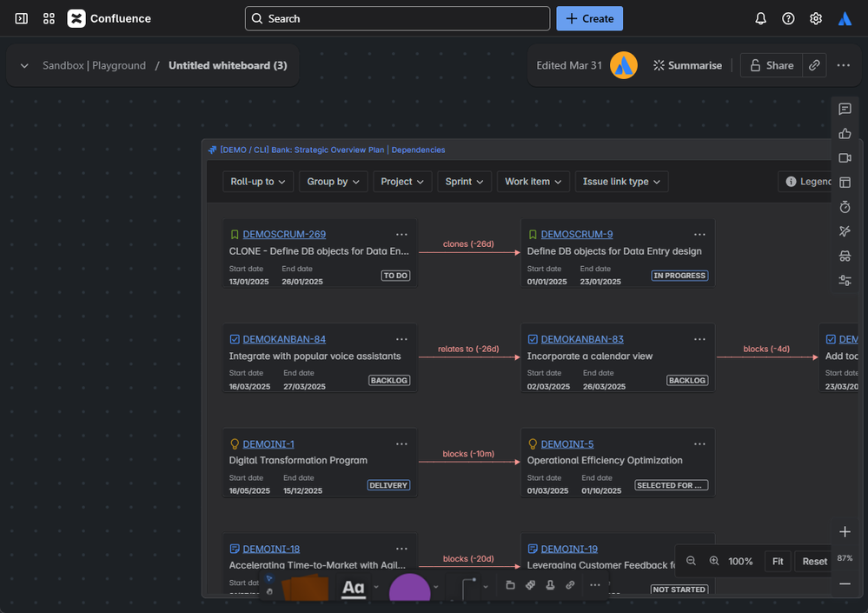Click the Create button
Viewport: 868px width, 613px height.
pos(590,19)
